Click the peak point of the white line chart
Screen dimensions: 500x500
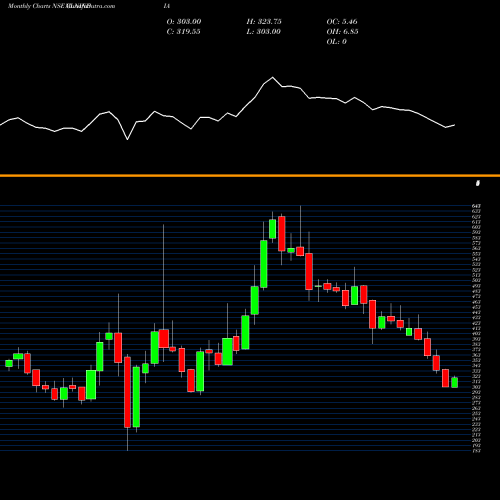273,77
